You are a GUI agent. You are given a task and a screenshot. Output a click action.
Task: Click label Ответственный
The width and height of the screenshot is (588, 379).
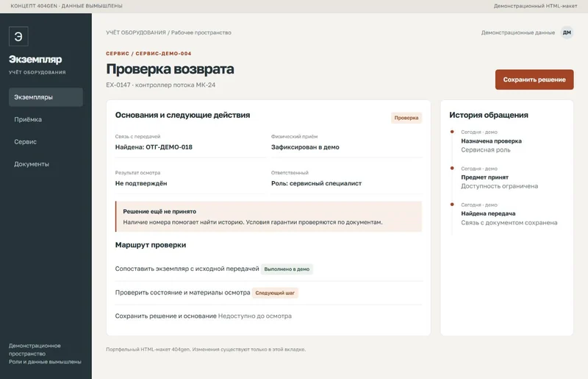(290, 173)
